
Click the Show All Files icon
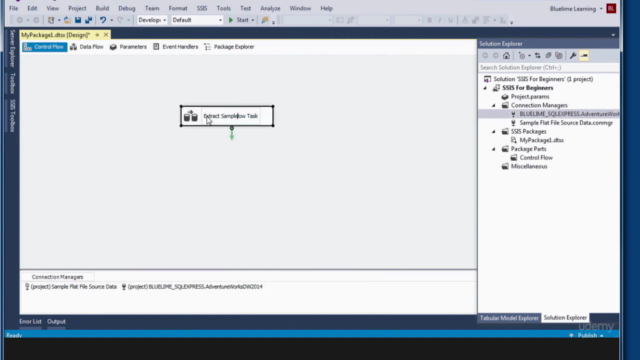(559, 56)
